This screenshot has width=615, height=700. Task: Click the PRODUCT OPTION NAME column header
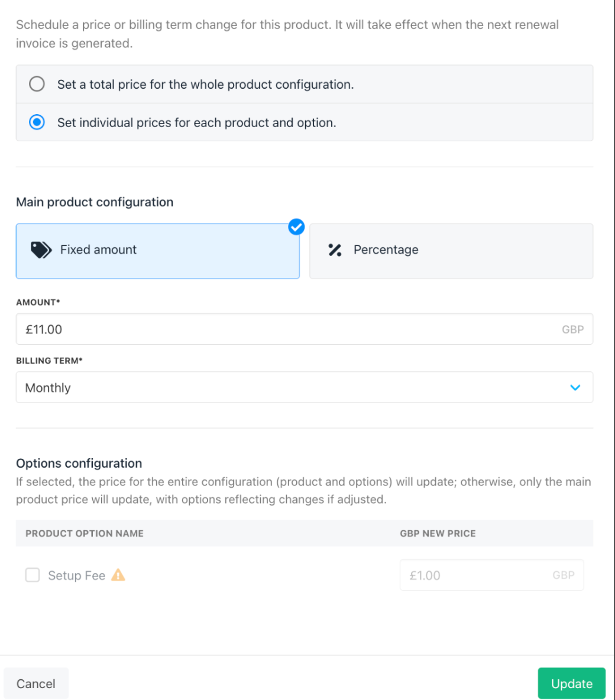coord(85,533)
